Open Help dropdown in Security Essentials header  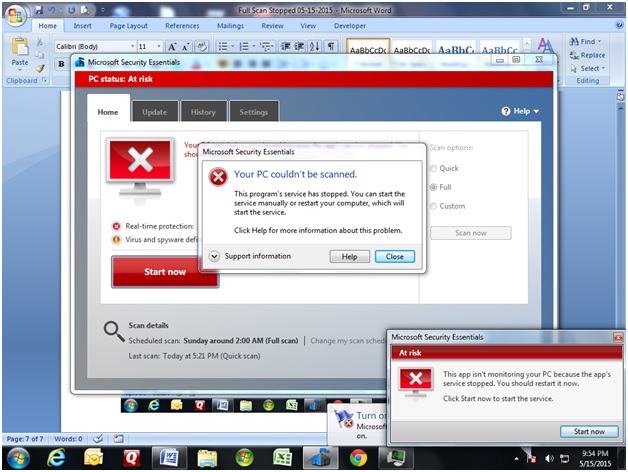pyautogui.click(x=520, y=111)
